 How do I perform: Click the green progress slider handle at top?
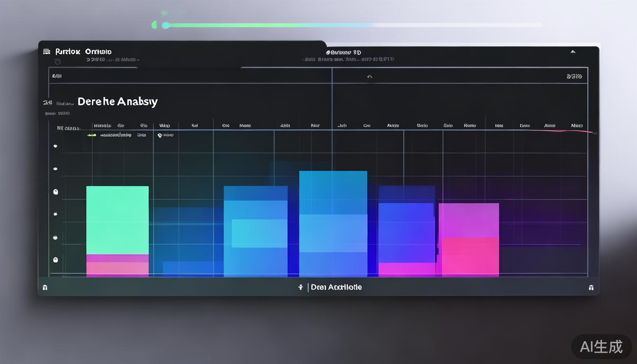(165, 25)
